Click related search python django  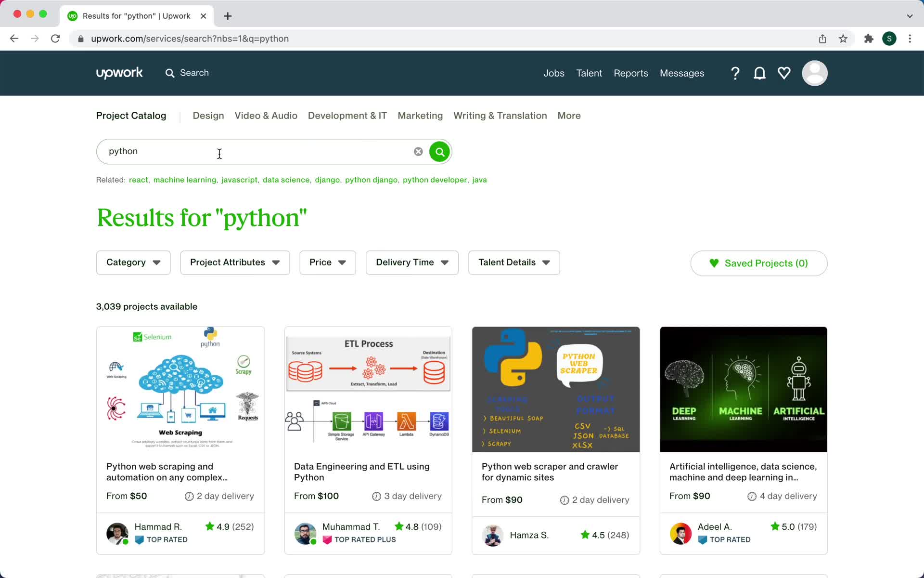[x=372, y=180]
